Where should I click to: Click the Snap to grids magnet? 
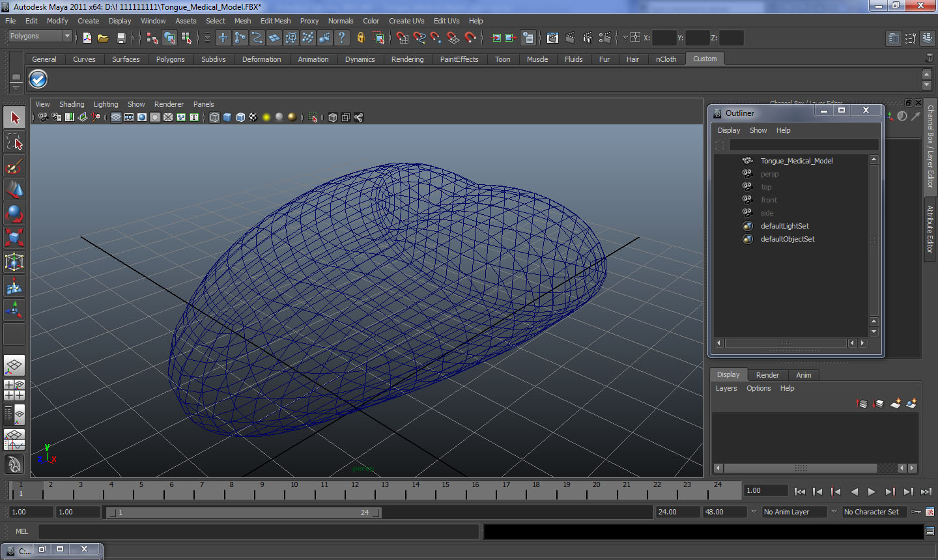point(403,38)
